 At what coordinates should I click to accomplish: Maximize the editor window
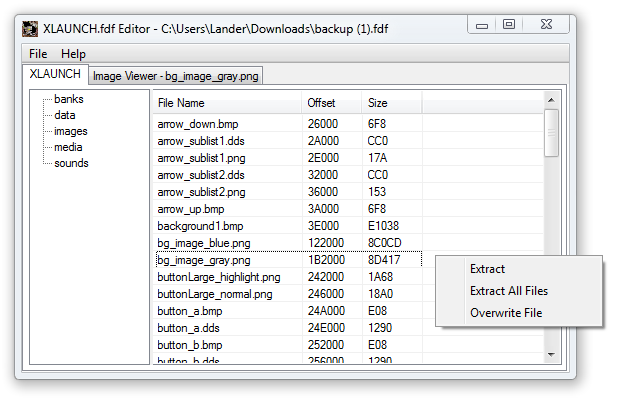(509, 25)
